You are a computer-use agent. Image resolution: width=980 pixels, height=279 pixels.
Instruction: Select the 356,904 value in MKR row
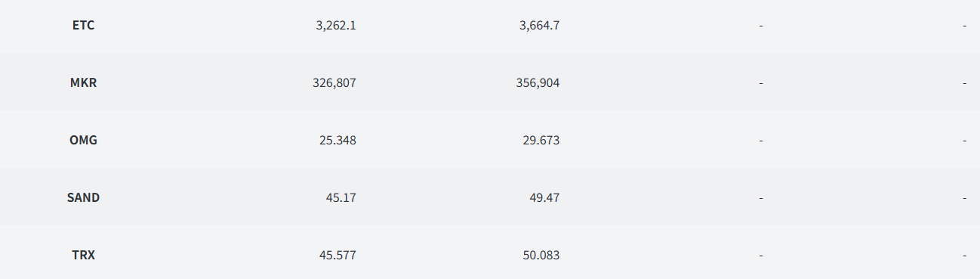click(538, 82)
